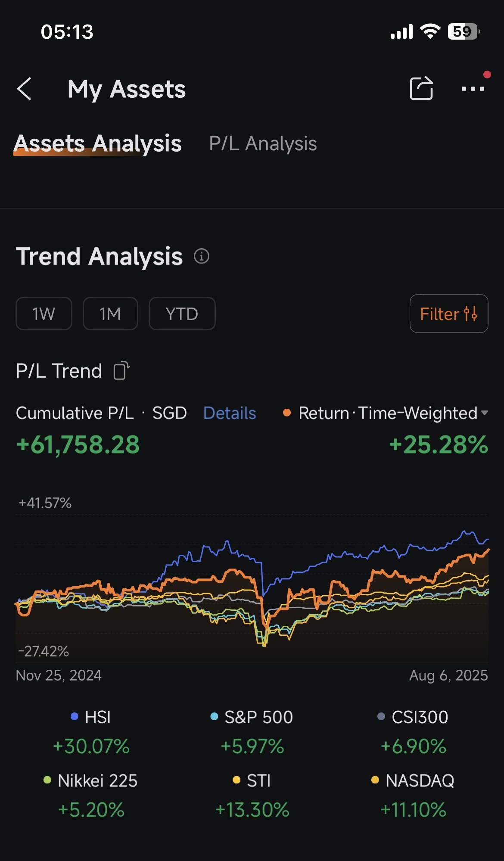Open the Details link
Image resolution: width=504 pixels, height=861 pixels.
tap(230, 413)
